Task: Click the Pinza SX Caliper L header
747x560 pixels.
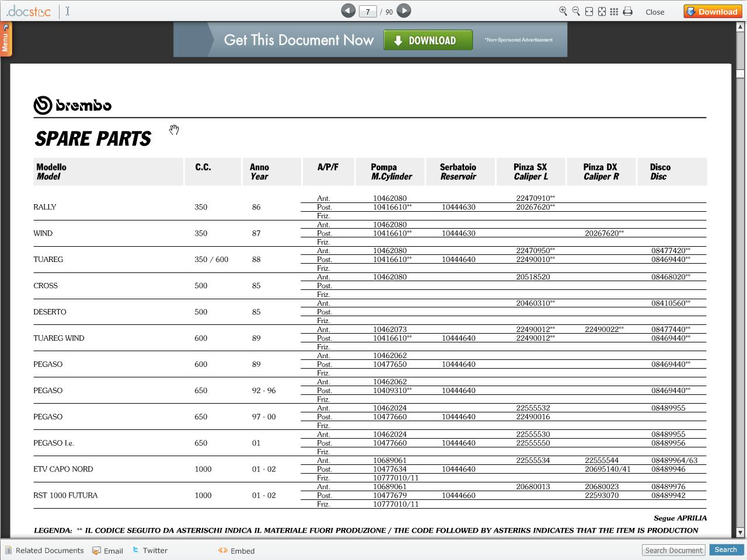Action: 530,171
